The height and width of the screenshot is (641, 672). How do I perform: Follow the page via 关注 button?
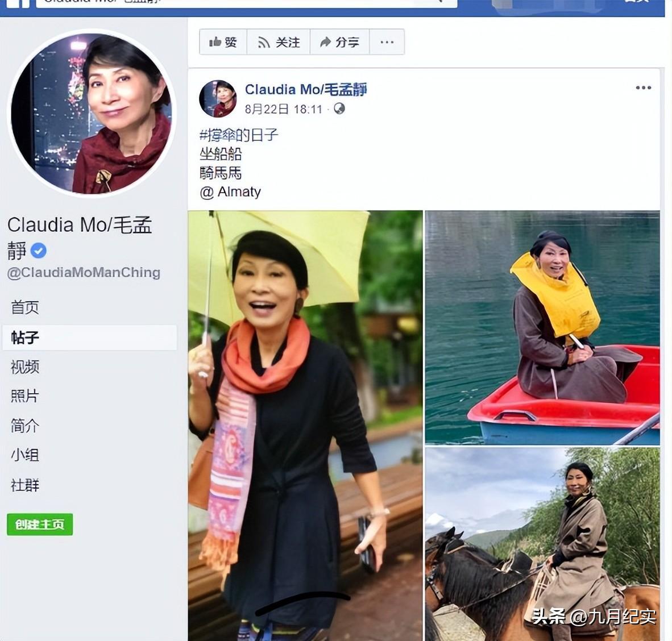click(279, 42)
